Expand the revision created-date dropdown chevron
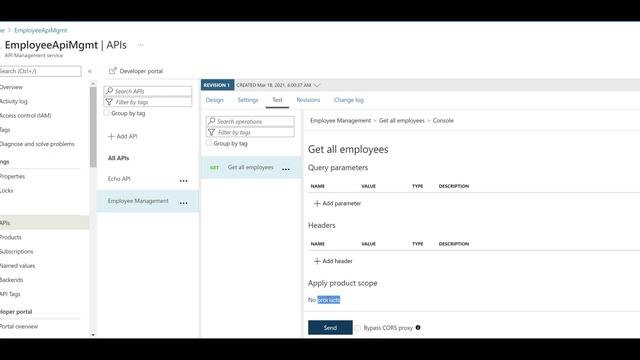 (317, 85)
